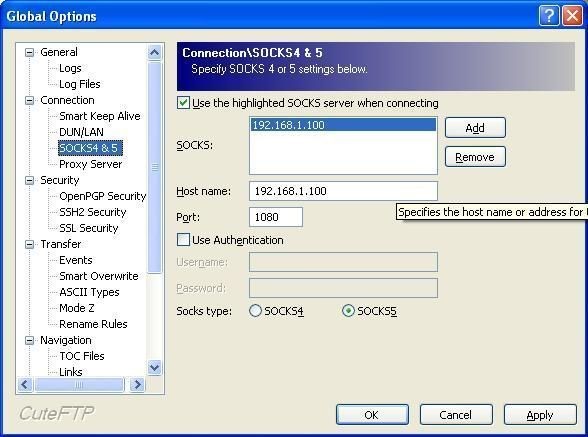Collapse the Transfer tree node
The image size is (588, 437).
click(x=29, y=245)
